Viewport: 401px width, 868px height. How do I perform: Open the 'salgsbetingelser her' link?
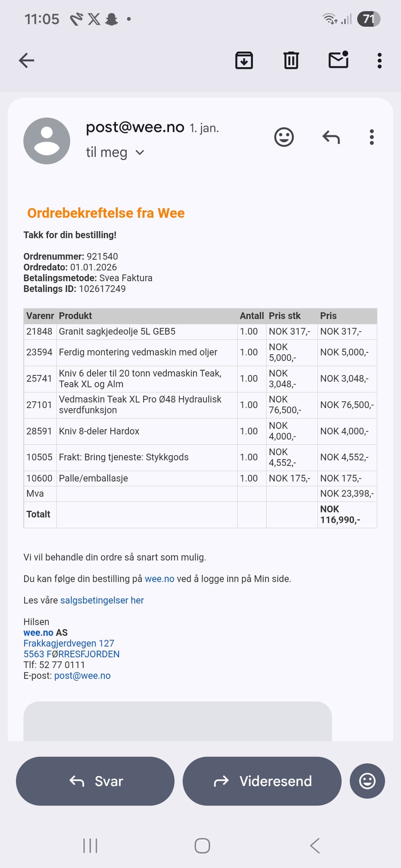[102, 600]
